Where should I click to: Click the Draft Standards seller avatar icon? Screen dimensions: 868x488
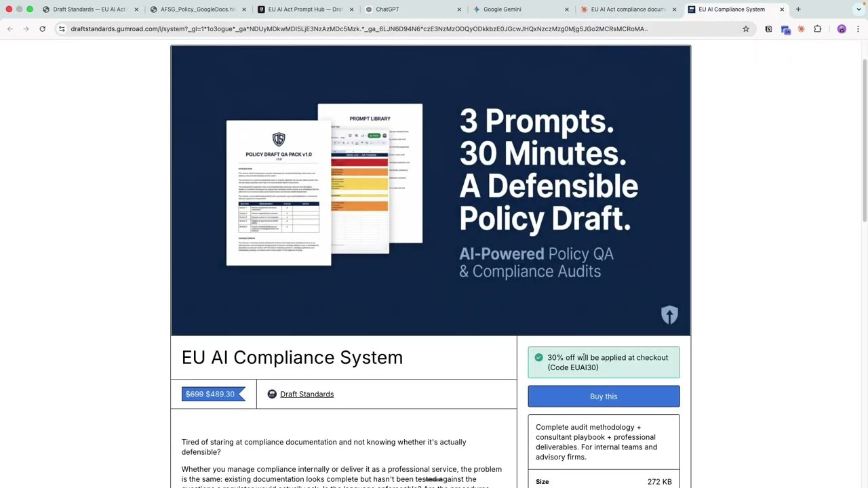[x=272, y=394]
